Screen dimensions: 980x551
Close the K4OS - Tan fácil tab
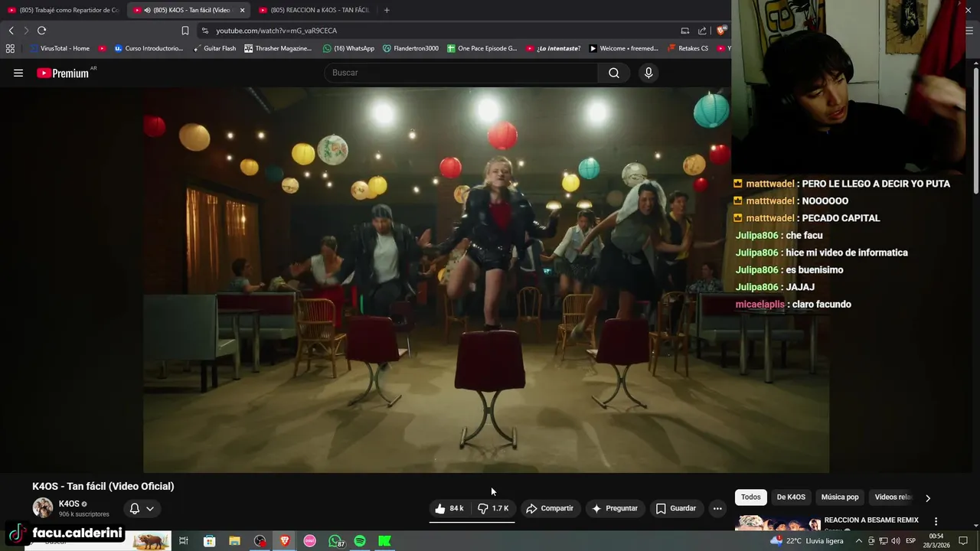click(242, 10)
